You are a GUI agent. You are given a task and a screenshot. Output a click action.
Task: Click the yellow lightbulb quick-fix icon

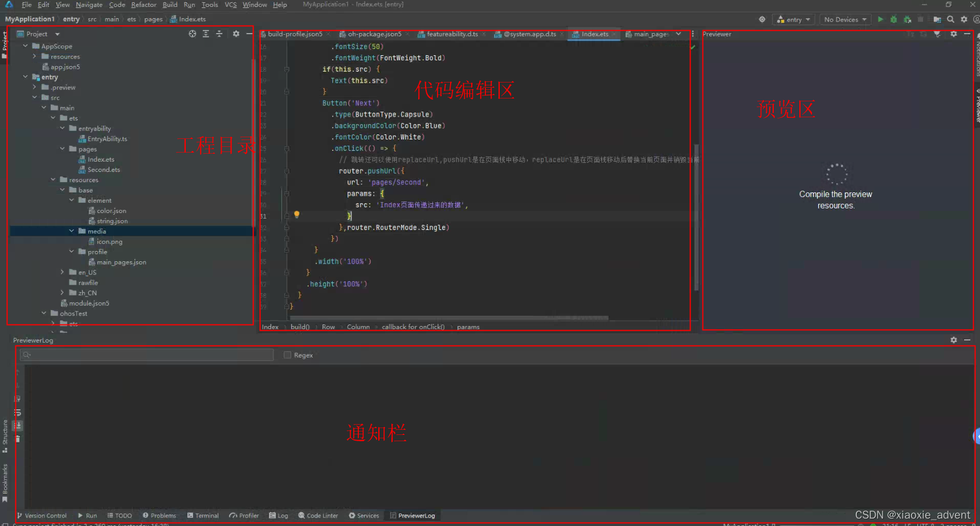pyautogui.click(x=296, y=215)
